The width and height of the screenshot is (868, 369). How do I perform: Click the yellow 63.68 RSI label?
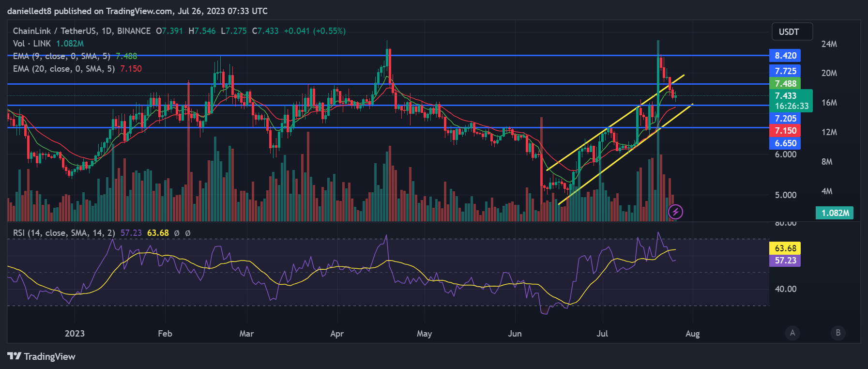pos(785,248)
